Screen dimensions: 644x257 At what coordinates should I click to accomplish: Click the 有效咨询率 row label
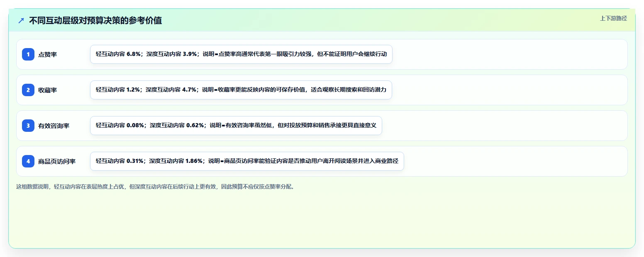(54, 126)
